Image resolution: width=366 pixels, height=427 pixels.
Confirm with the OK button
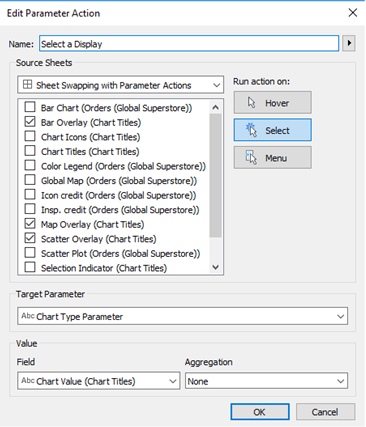pos(260,412)
